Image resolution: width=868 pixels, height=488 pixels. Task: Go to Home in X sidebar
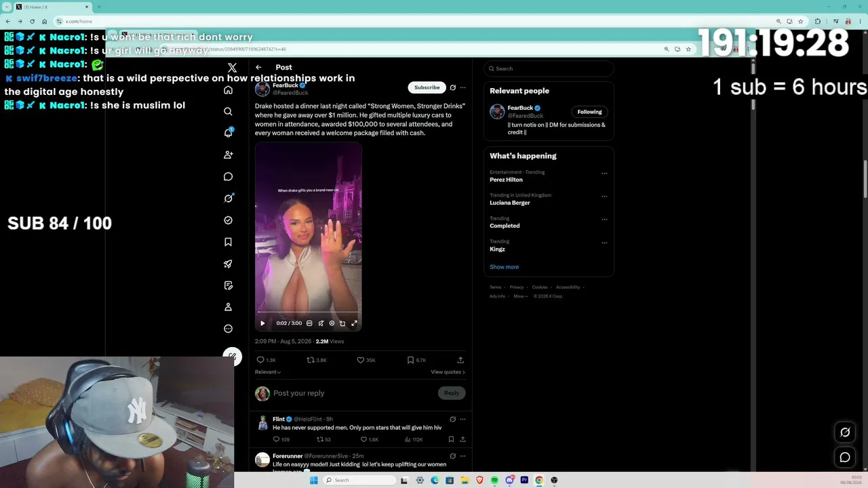[229, 90]
